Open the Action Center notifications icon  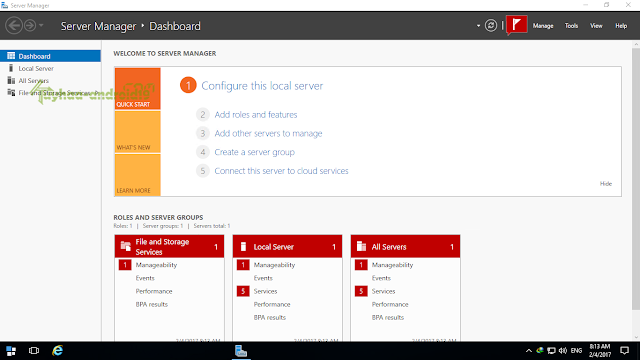tap(624, 351)
